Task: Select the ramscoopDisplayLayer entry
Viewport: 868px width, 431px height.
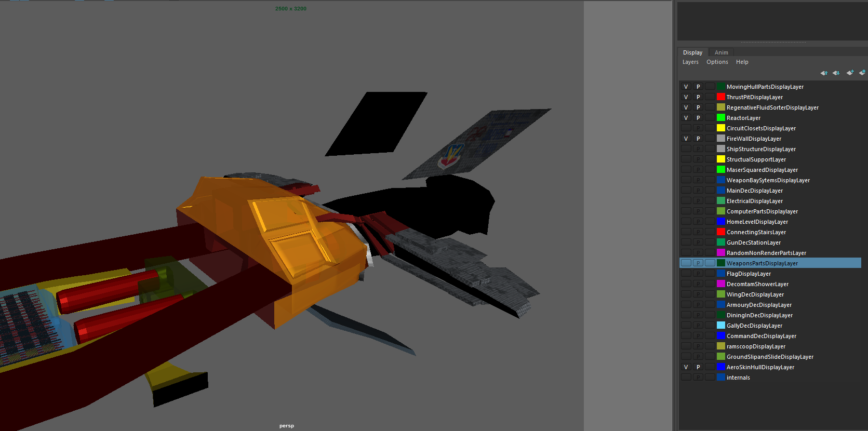Action: click(756, 346)
